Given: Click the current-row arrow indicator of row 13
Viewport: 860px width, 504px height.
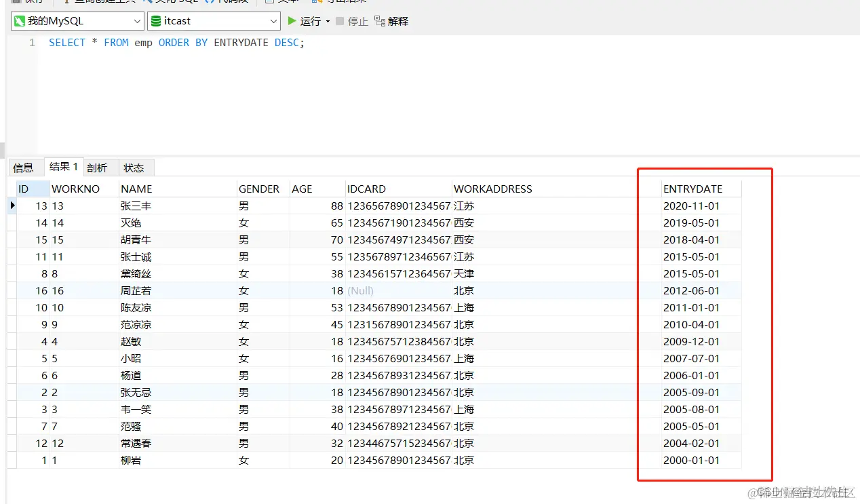Looking at the screenshot, I should (12, 206).
